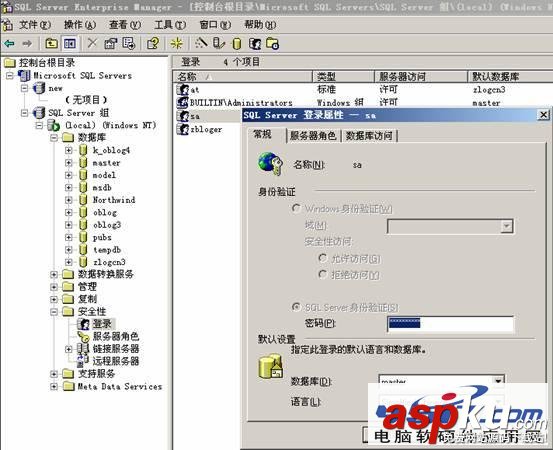
Task: Open the 数据库 default database dropdown
Action: (x=498, y=381)
